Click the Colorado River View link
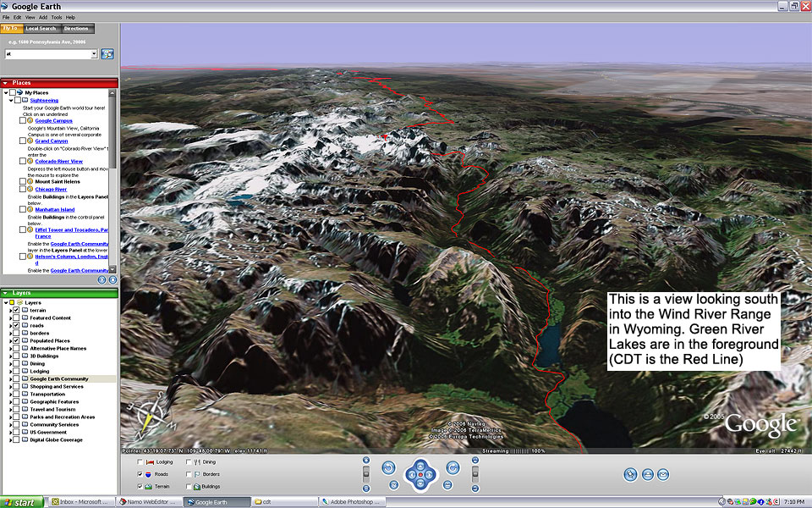The height and width of the screenshot is (508, 812). (59, 161)
